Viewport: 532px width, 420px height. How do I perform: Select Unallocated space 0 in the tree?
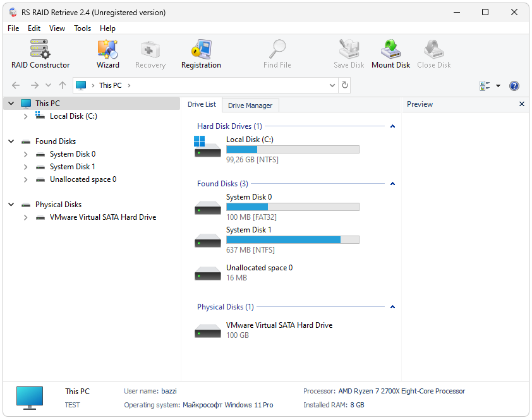(83, 179)
